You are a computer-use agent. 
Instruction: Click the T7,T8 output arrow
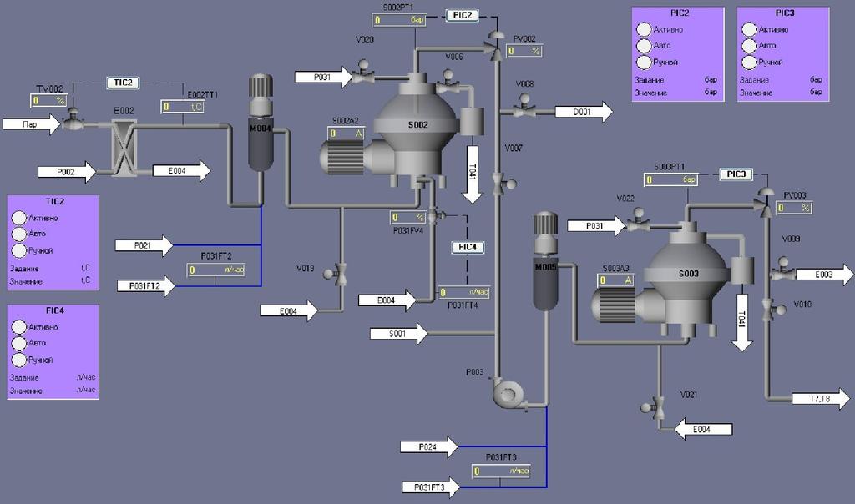pyautogui.click(x=821, y=399)
